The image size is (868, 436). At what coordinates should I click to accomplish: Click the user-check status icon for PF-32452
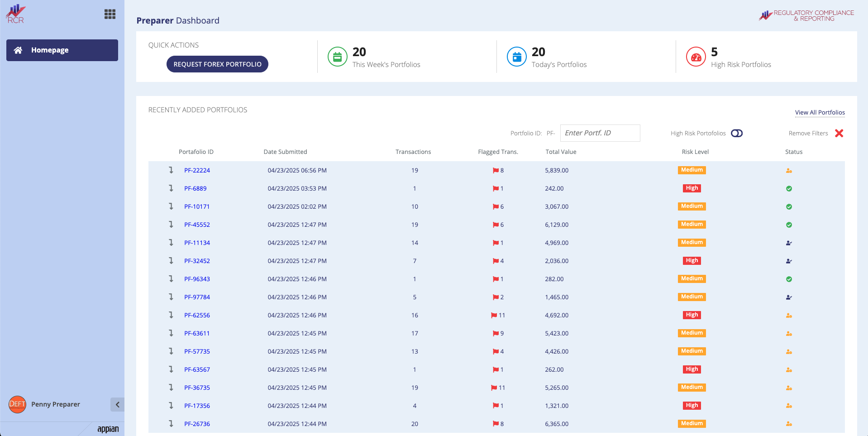[x=789, y=261]
